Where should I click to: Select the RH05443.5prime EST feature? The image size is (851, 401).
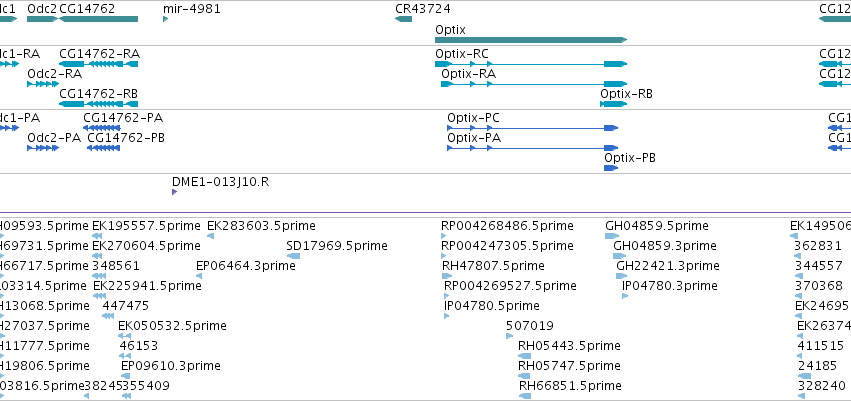click(524, 356)
